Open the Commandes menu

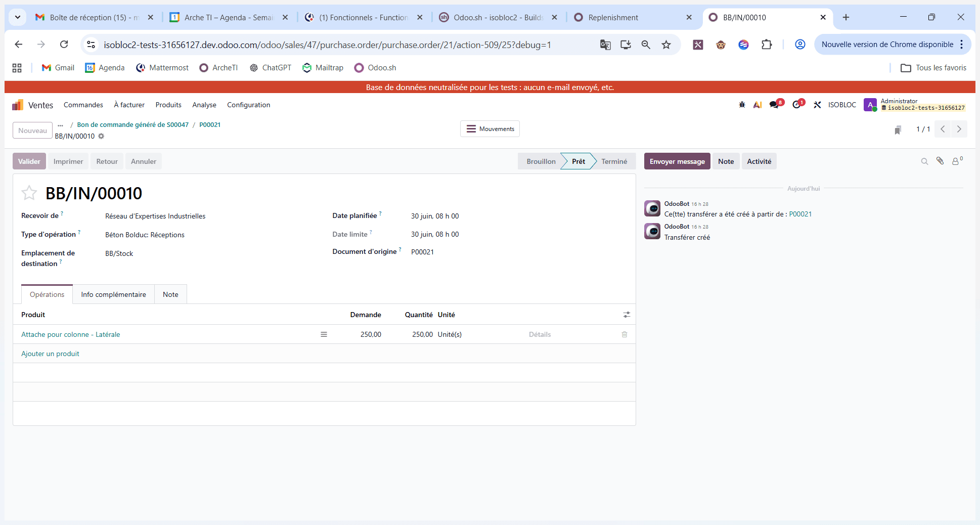83,105
